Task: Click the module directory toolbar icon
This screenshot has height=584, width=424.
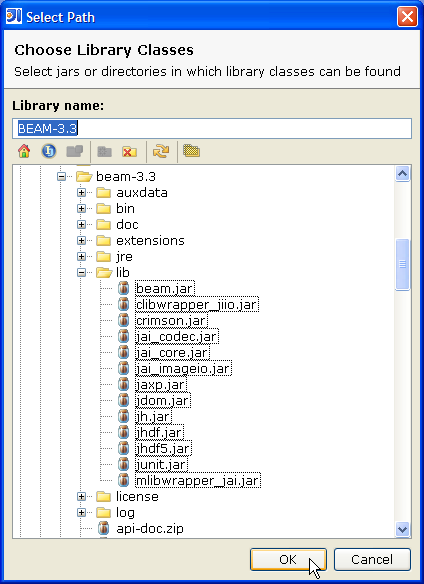Action: 75,151
